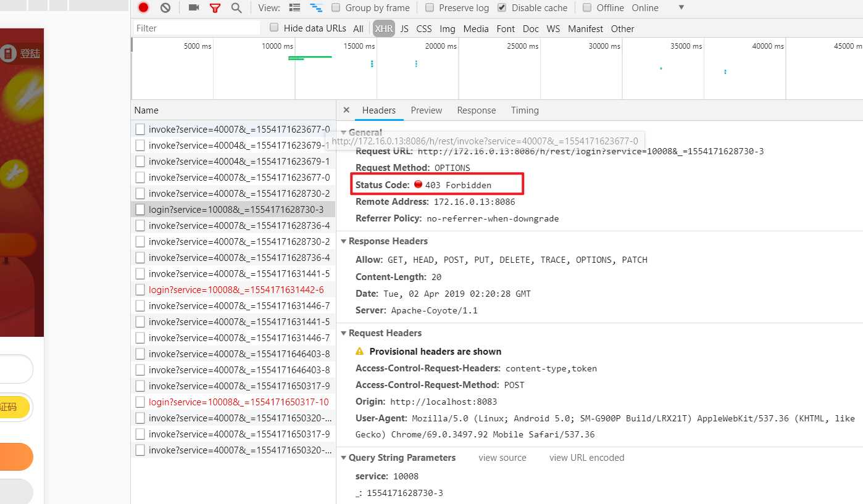
Task: Click the 登陆 login icon on the page
Action: (x=8, y=54)
